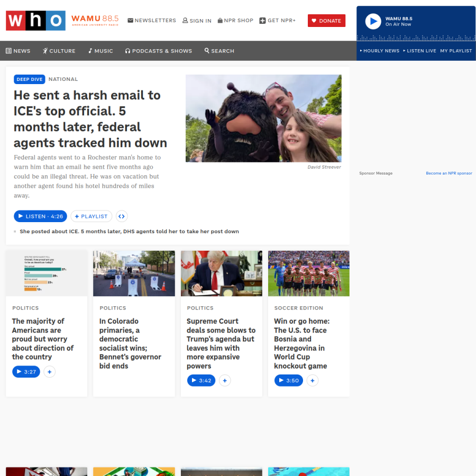
Task: Click Listen Live
Action: 419,51
